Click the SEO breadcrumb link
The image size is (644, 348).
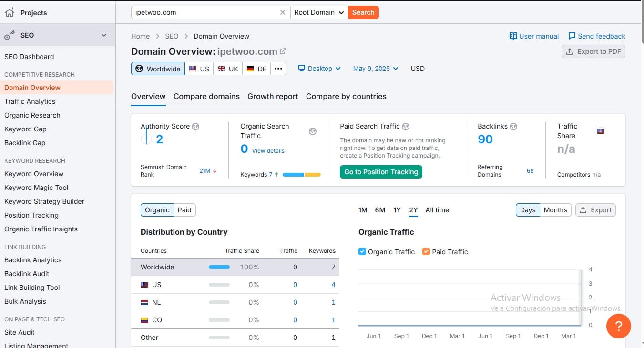[x=172, y=36]
